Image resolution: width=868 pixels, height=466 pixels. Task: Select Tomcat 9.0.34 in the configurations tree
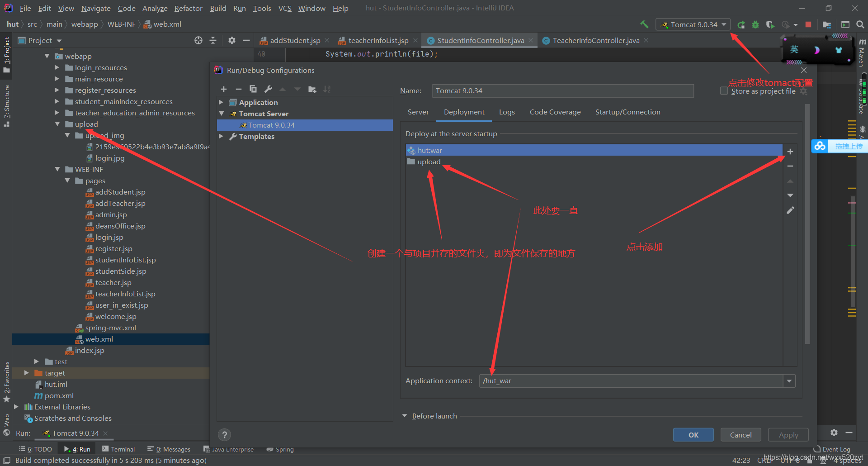point(305,125)
